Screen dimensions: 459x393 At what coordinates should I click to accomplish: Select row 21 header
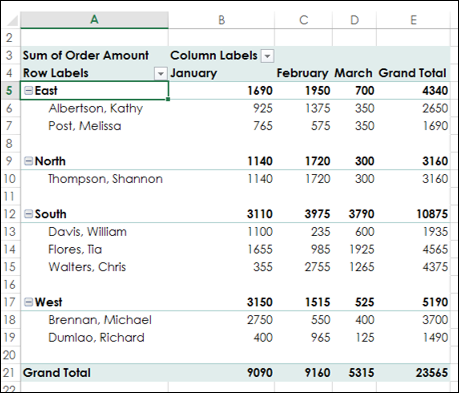point(10,372)
